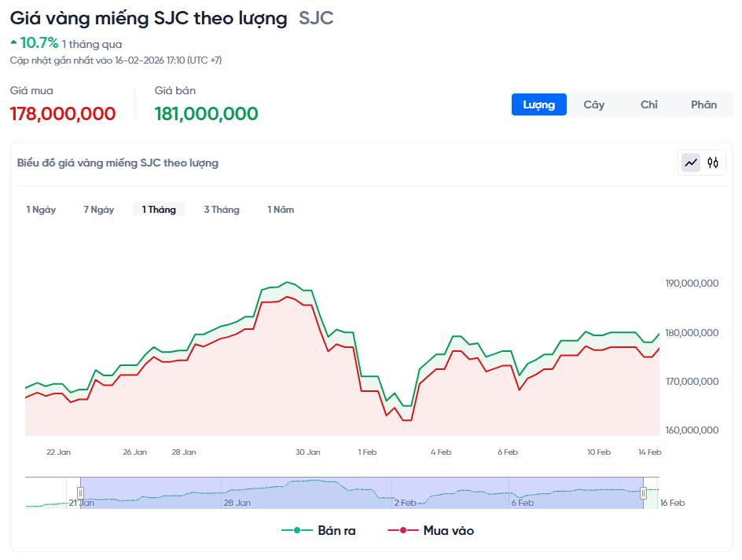Switch to the "Phân" unit tab
The image size is (742, 560).
click(703, 104)
